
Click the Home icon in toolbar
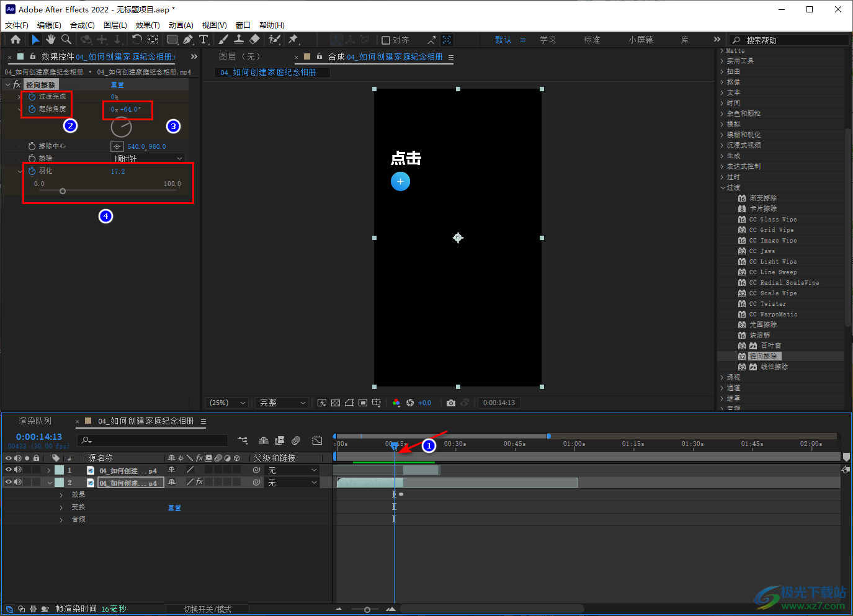click(x=16, y=40)
